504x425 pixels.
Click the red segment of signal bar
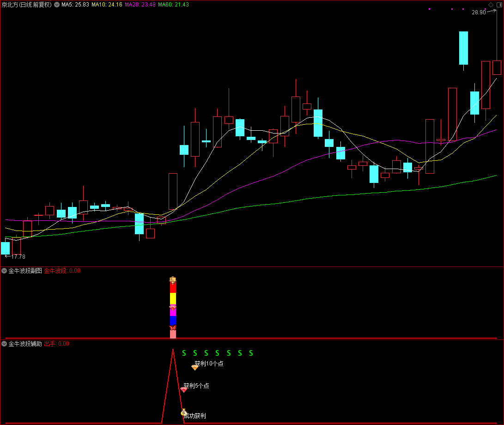(x=173, y=288)
